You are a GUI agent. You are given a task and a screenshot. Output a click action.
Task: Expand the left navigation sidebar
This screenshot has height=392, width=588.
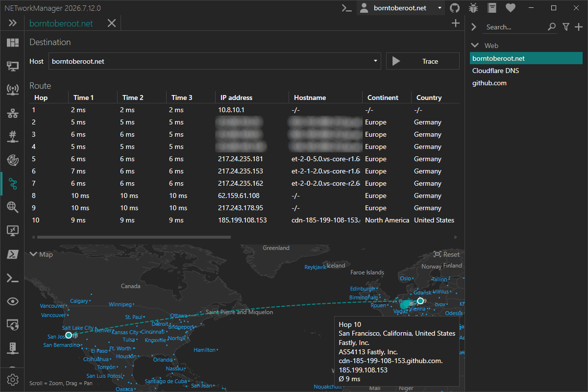click(x=13, y=23)
